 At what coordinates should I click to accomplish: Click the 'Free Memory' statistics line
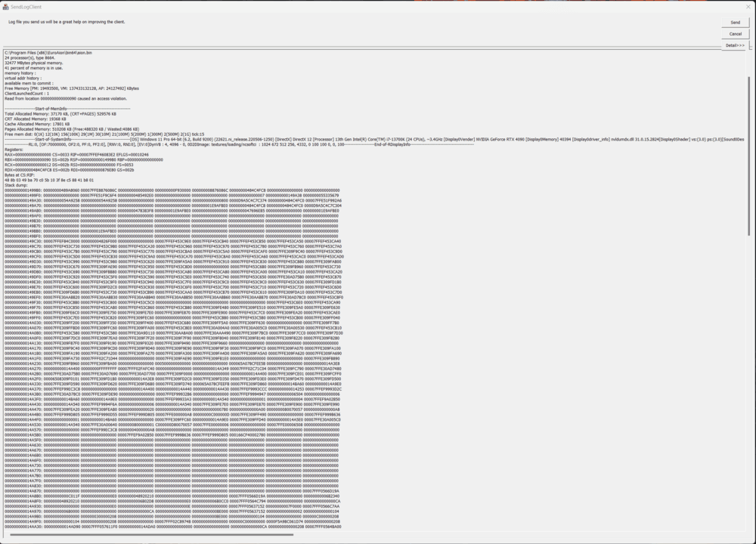tap(71, 88)
